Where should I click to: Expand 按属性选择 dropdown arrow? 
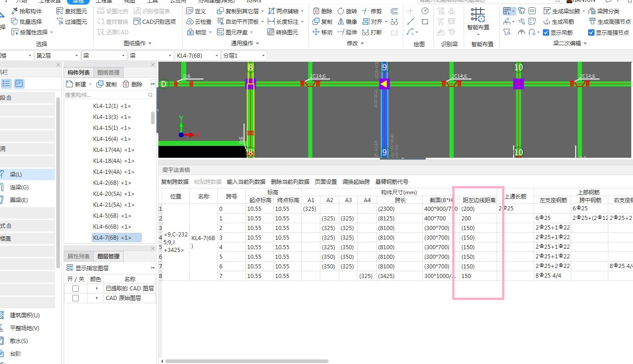pos(52,32)
